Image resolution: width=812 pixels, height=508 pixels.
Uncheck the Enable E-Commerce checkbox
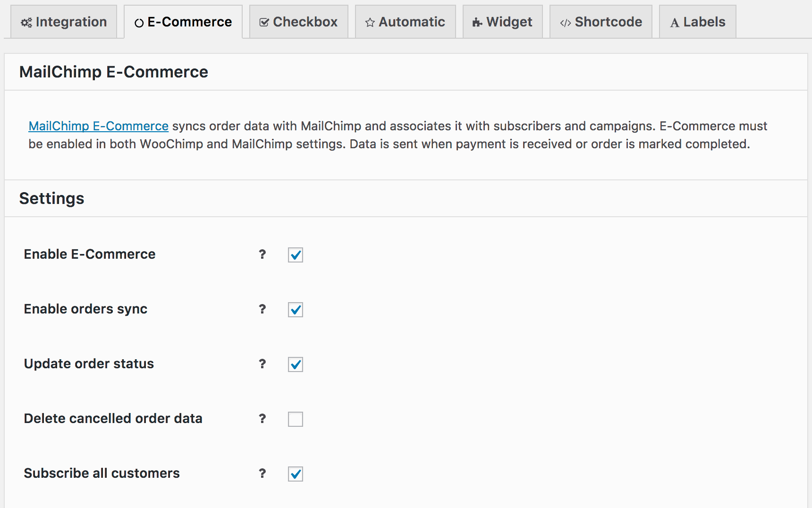click(295, 255)
